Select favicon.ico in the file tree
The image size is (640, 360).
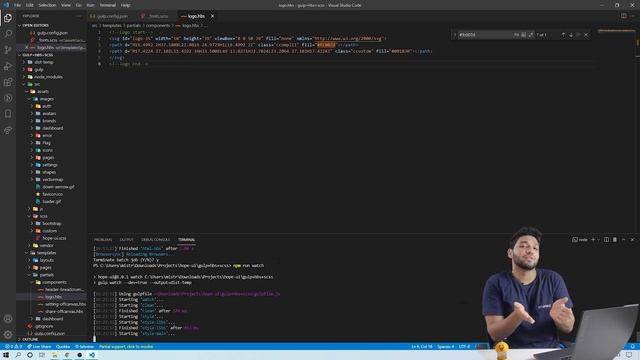coord(52,194)
